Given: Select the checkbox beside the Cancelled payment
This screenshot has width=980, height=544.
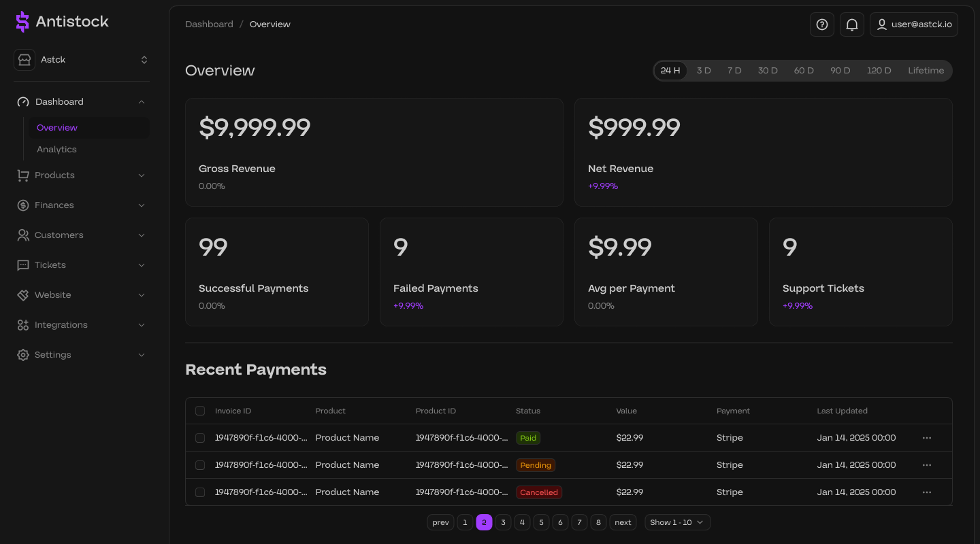Looking at the screenshot, I should tap(200, 492).
